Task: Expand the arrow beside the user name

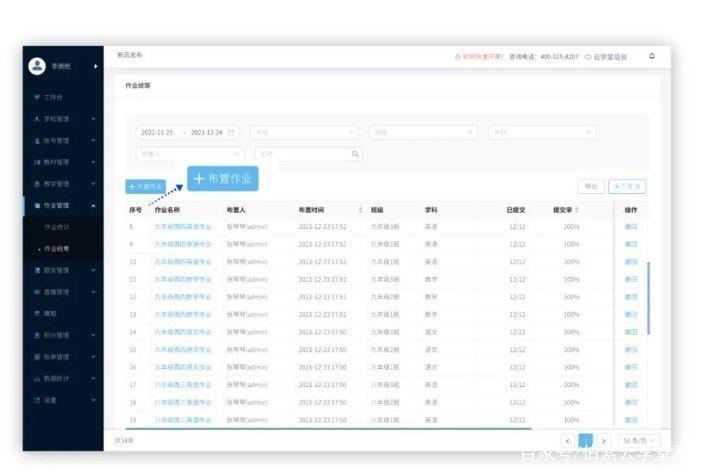Action: [x=96, y=66]
